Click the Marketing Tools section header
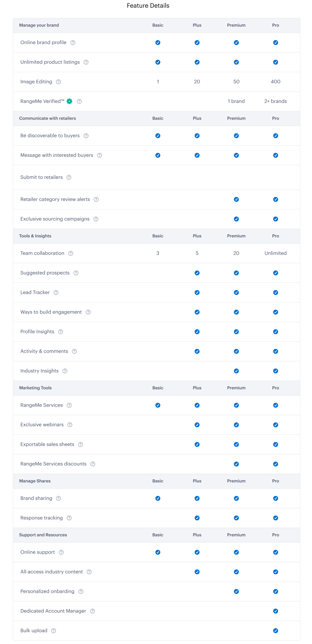Viewport: 312px width, 644px height. coord(35,388)
